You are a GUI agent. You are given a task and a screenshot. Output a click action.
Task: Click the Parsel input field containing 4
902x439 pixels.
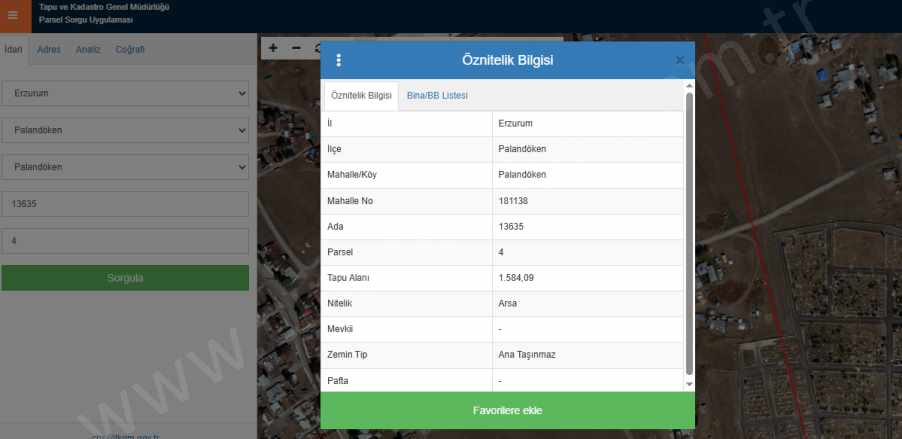tap(125, 241)
